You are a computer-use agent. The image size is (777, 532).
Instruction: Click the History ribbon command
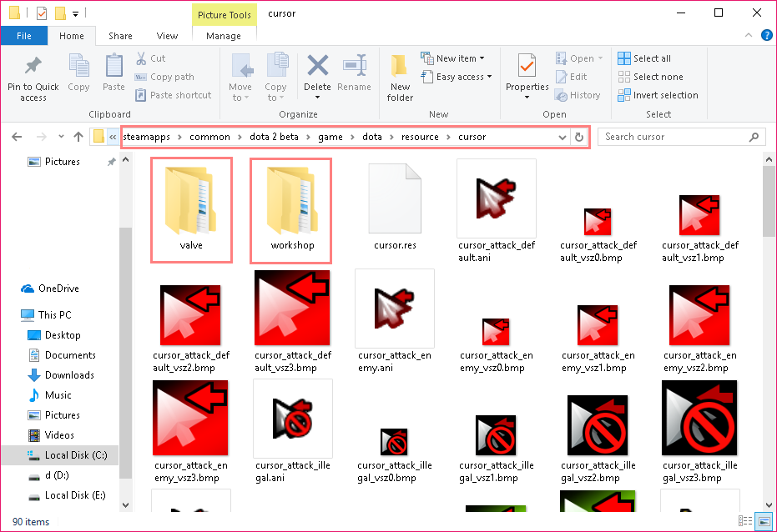(578, 95)
